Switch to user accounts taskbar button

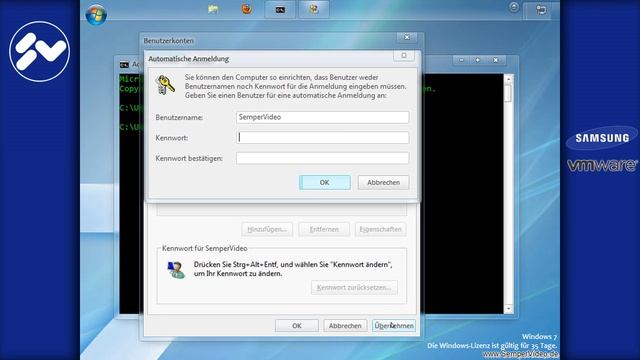[x=313, y=9]
